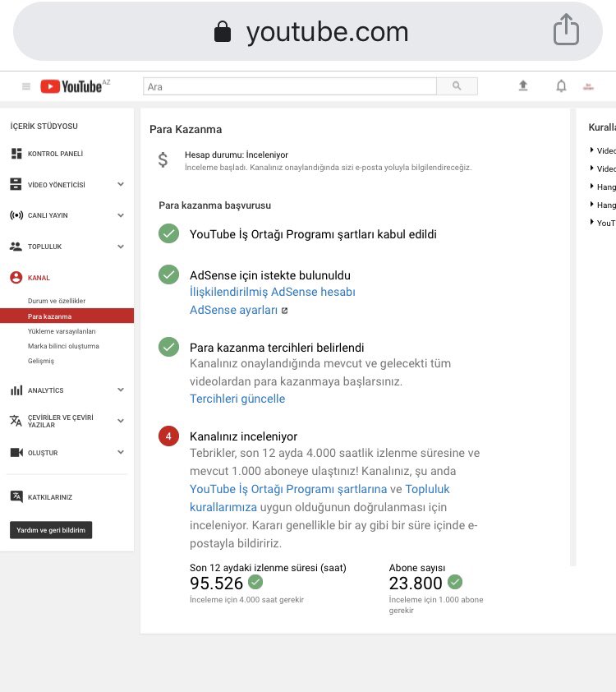The height and width of the screenshot is (692, 616).
Task: Click the search magnifier button
Action: click(x=457, y=86)
